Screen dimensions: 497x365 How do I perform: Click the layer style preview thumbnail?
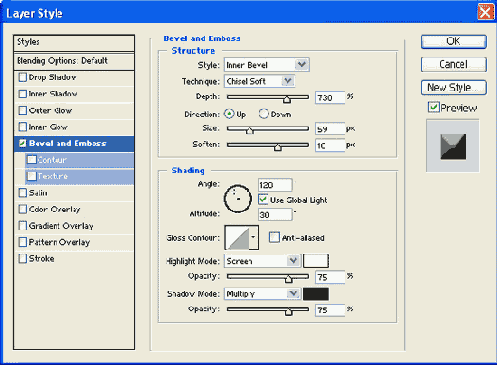[453, 146]
